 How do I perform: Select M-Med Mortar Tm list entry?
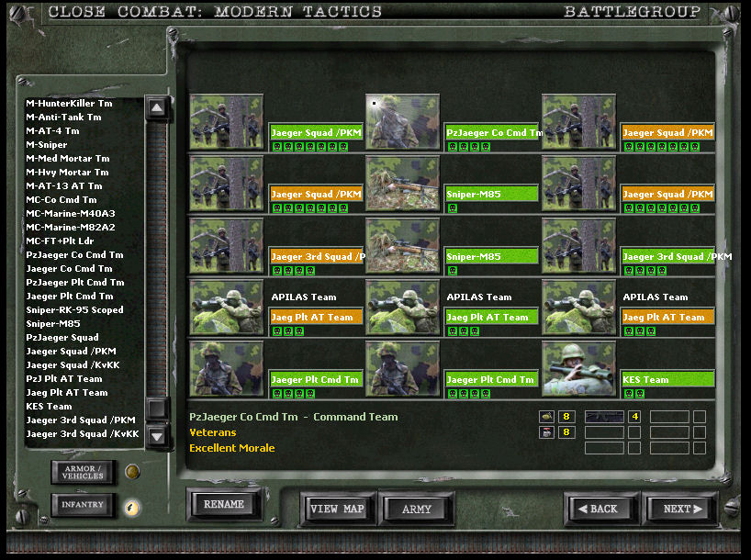point(68,159)
